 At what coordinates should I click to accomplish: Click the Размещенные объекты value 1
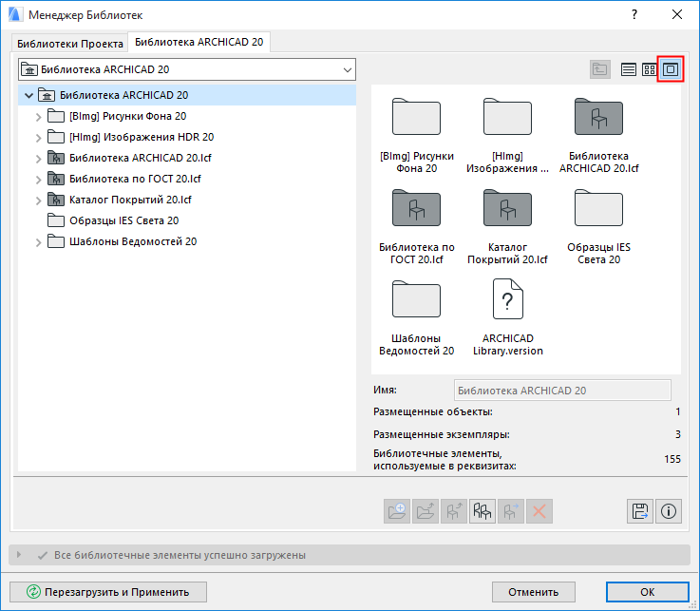point(677,411)
